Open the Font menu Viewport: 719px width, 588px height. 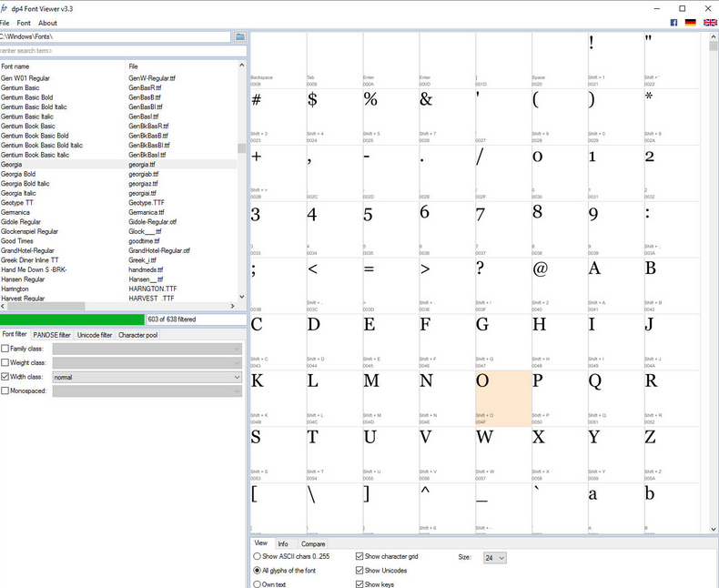click(24, 23)
